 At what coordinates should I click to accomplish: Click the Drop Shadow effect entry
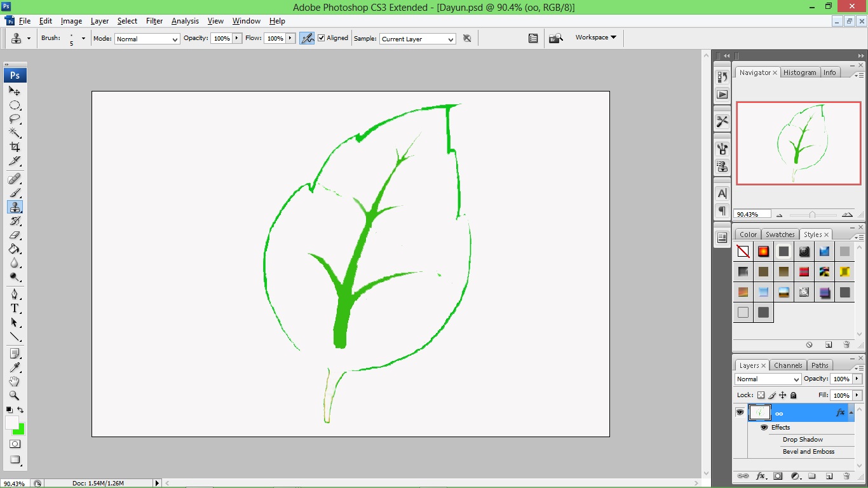(803, 439)
